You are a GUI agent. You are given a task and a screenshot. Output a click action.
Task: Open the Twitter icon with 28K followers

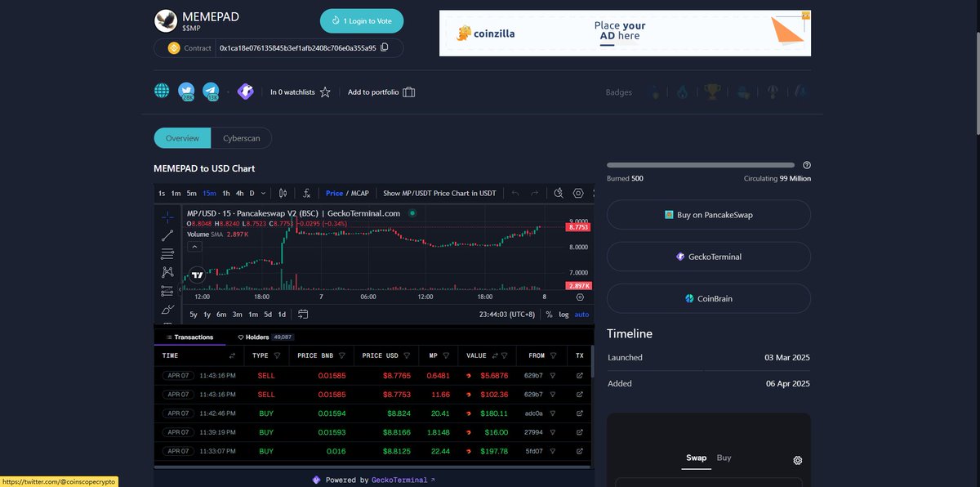187,92
